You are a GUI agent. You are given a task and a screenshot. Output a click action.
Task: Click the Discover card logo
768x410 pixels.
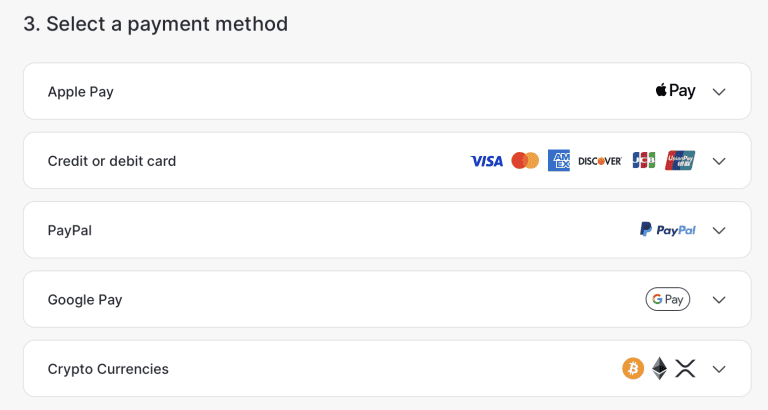click(x=600, y=161)
